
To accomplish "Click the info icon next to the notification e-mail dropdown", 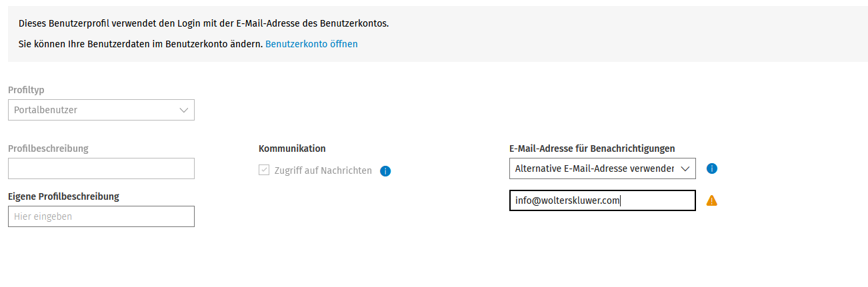I will (711, 168).
